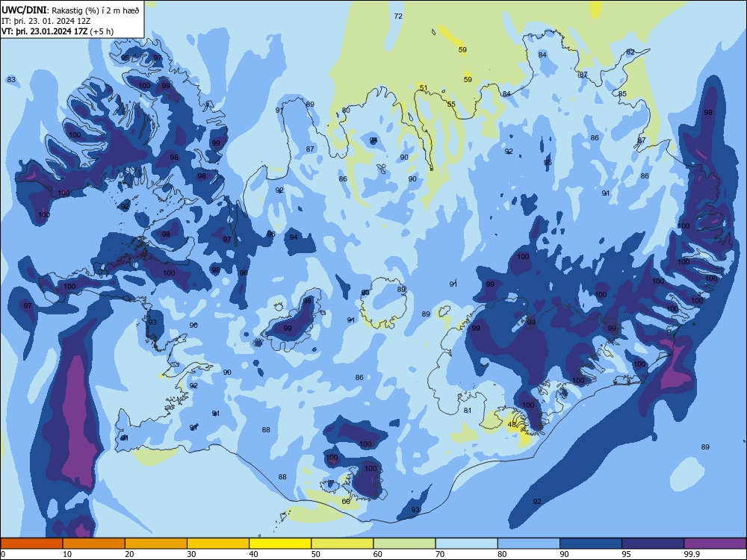
Task: Select the legend tick label 70
Action: pos(440,554)
